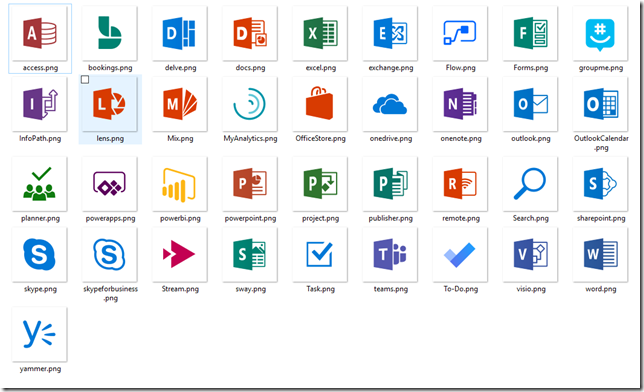Viewport: 644px width, 392px height.
Task: Click the 'InfoPath.png' file name
Action: click(40, 138)
